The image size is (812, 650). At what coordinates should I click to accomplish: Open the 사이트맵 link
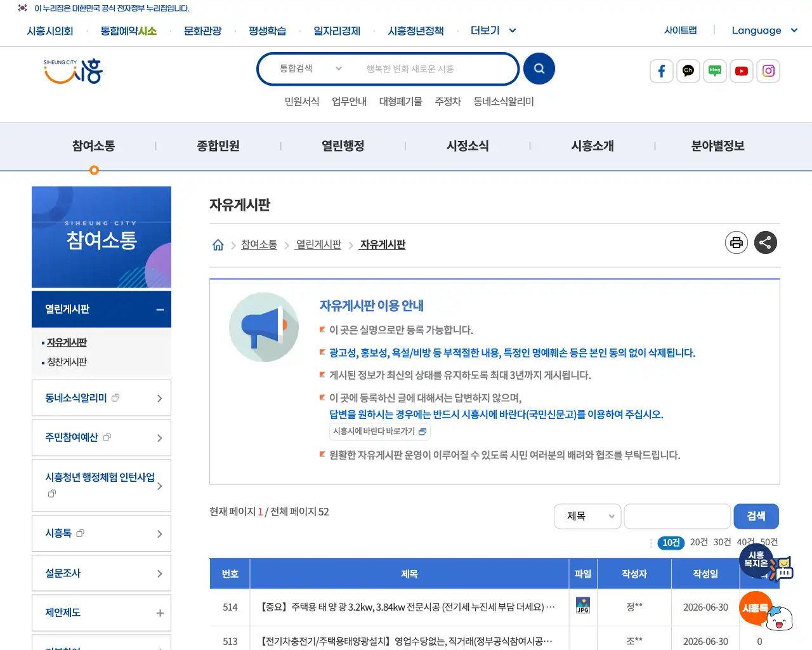pyautogui.click(x=681, y=30)
